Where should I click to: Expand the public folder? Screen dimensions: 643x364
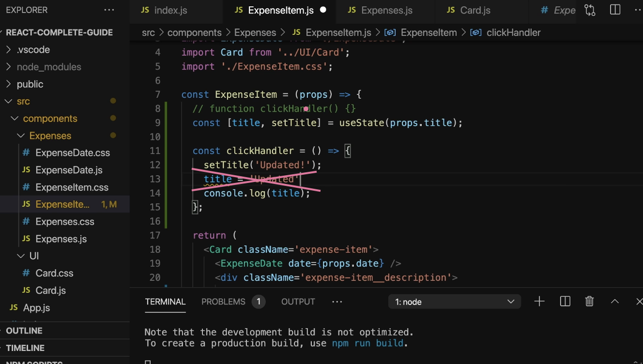pos(8,84)
